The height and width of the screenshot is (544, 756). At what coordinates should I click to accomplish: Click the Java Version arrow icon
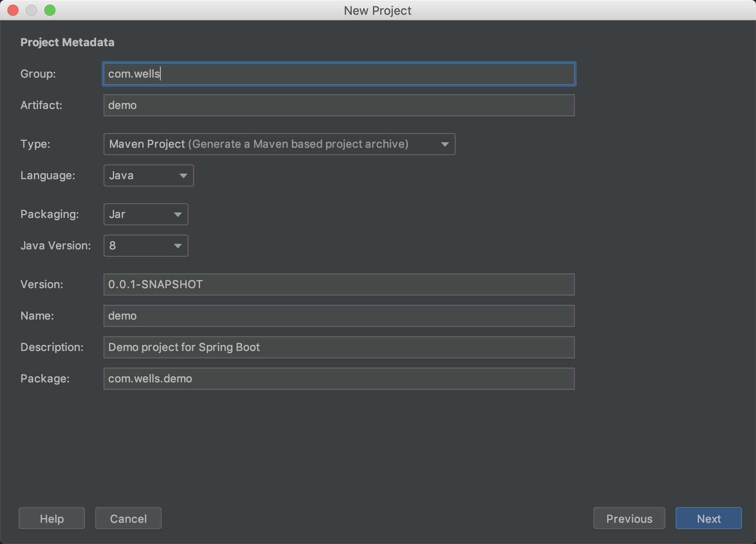pos(177,246)
